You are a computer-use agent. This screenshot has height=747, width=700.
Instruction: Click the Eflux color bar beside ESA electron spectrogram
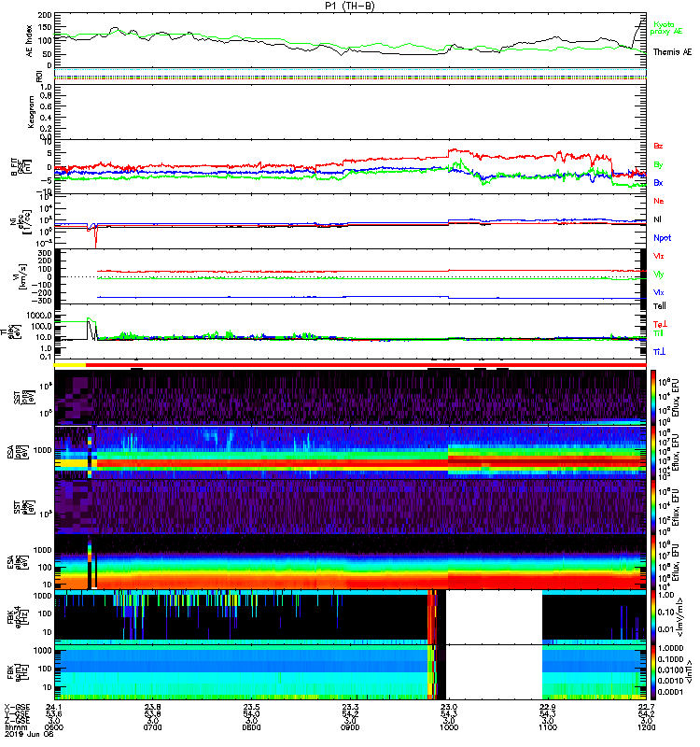tap(653, 562)
